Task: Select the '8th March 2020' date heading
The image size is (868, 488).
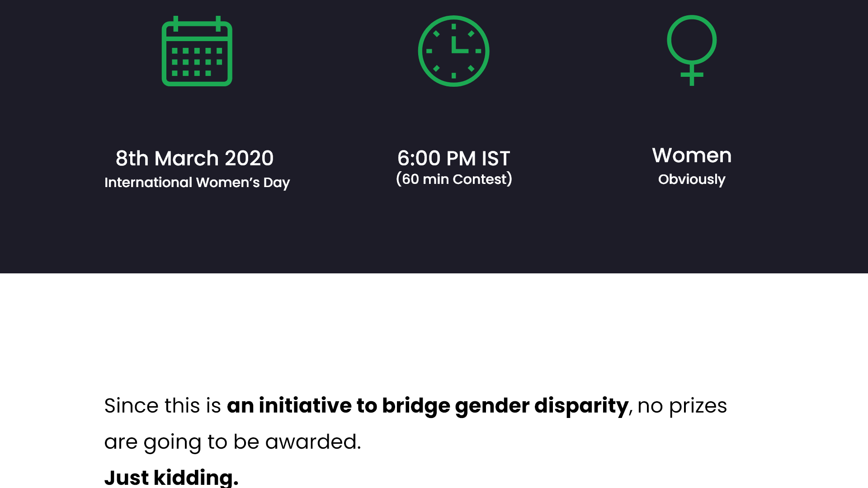Action: click(195, 158)
